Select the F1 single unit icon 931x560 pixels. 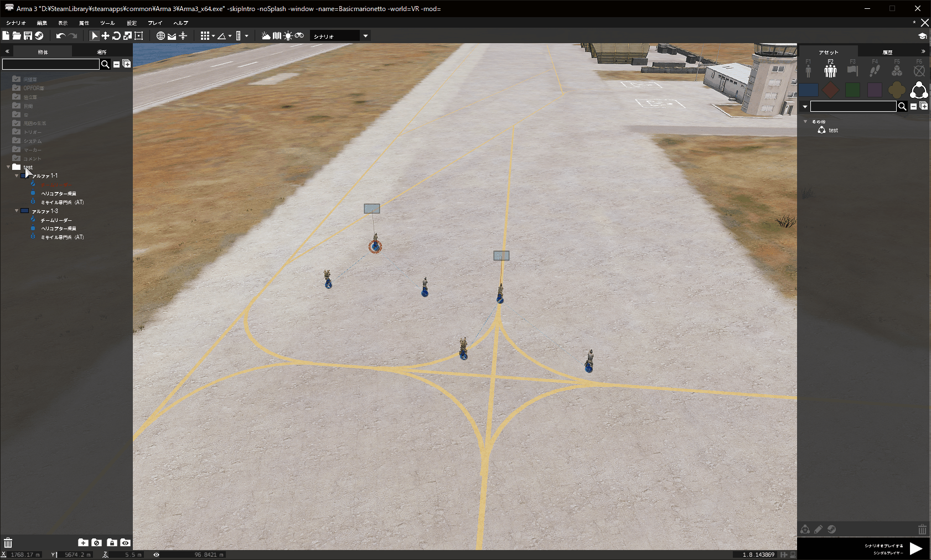click(808, 70)
